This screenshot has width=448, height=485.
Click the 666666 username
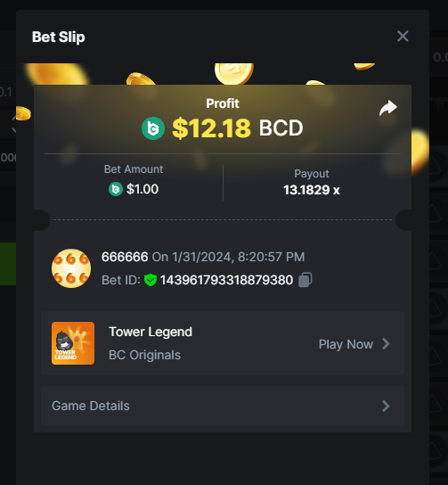[x=125, y=257]
